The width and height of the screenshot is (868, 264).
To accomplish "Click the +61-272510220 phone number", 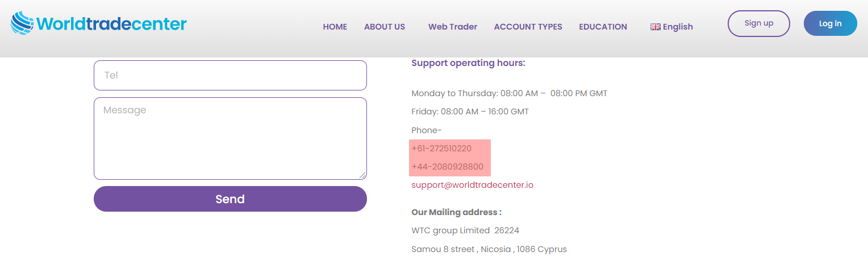I will click(x=441, y=148).
